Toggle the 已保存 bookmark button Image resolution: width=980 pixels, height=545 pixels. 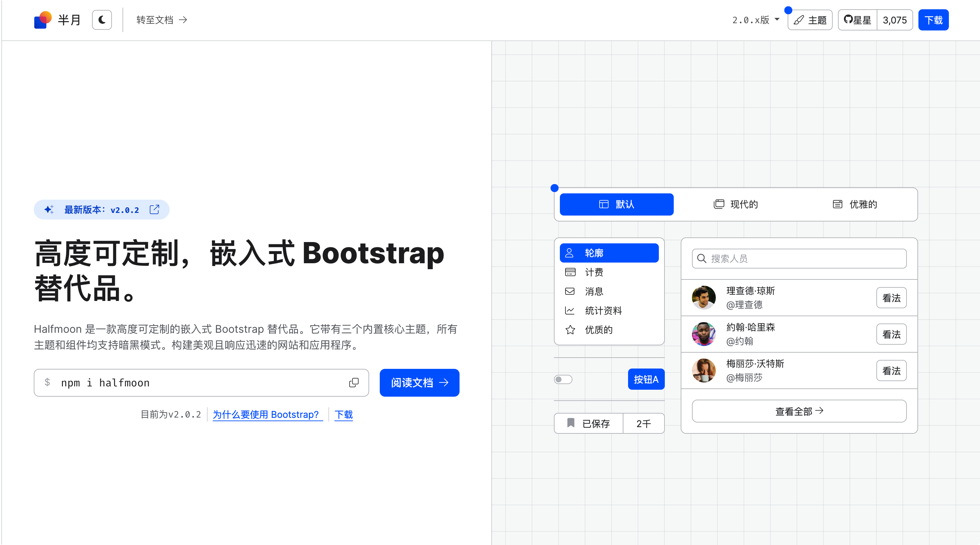point(589,423)
